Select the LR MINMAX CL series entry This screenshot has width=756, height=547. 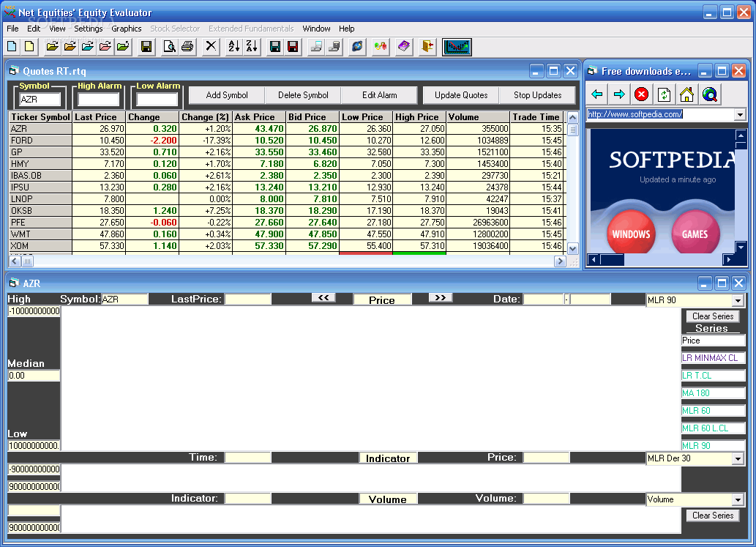click(713, 358)
